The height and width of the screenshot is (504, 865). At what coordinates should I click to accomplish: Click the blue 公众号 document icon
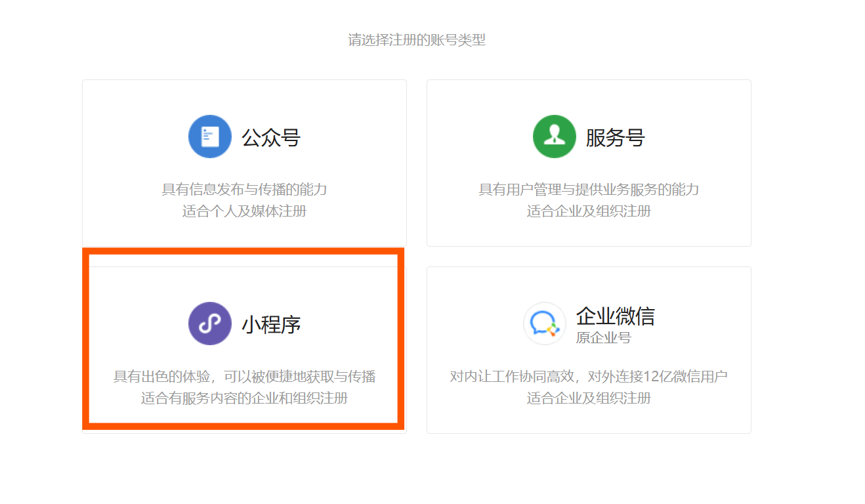click(x=210, y=136)
